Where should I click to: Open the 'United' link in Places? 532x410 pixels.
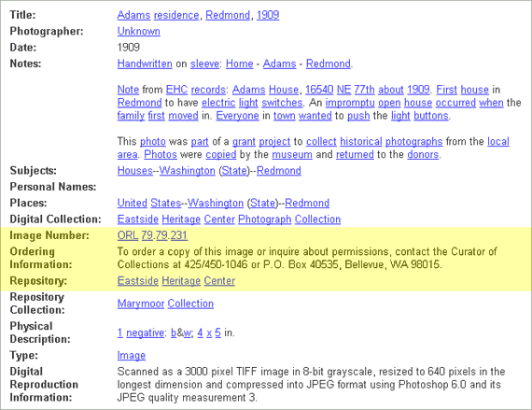tap(132, 203)
